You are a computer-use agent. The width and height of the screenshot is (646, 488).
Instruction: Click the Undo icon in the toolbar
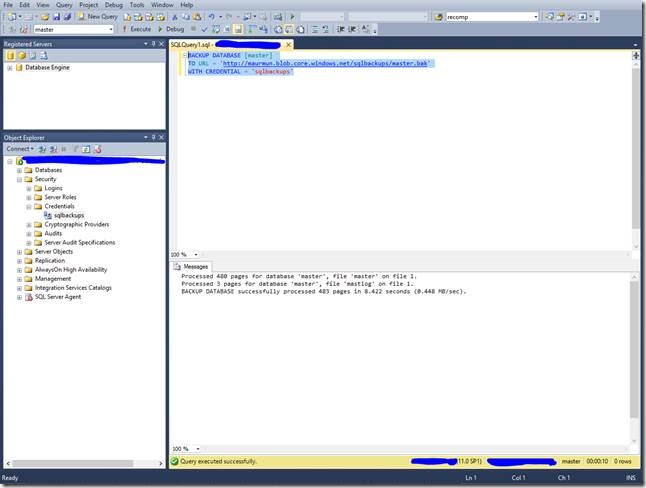(211, 17)
